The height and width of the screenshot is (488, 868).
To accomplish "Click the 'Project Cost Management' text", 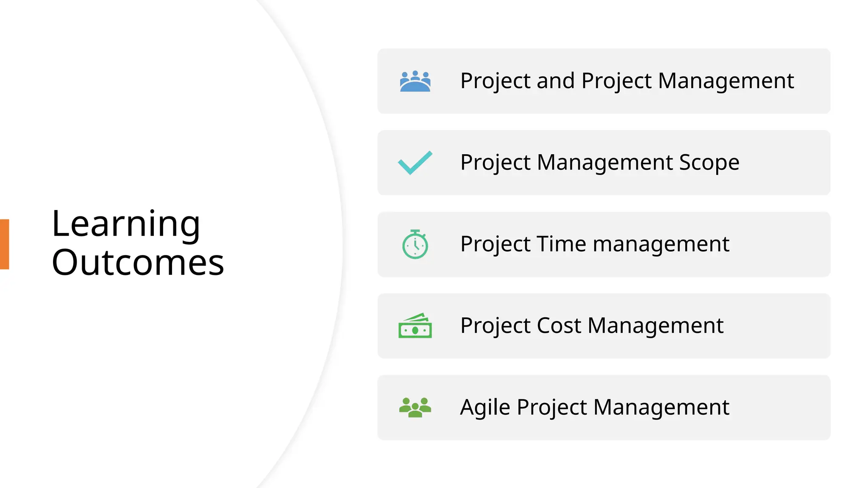I will (592, 326).
